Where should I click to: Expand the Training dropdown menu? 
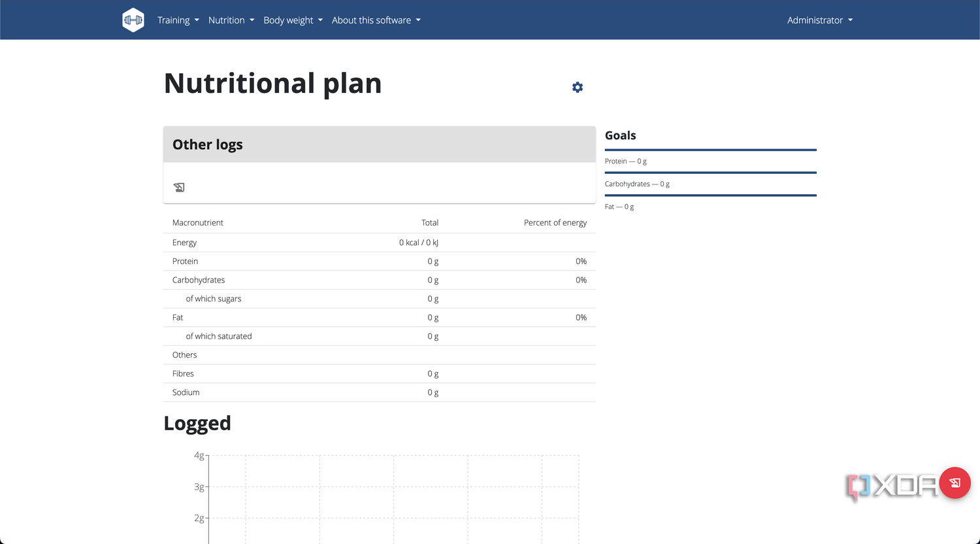tap(178, 20)
